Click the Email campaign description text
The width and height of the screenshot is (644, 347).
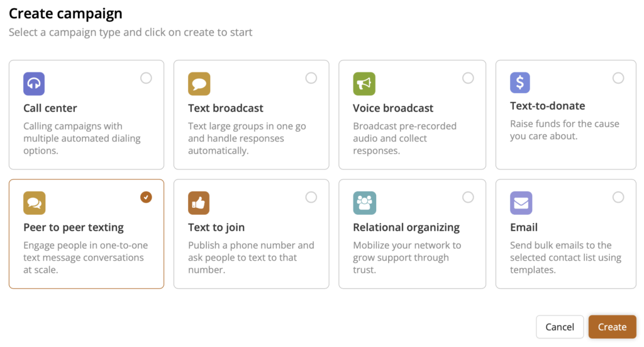point(565,258)
